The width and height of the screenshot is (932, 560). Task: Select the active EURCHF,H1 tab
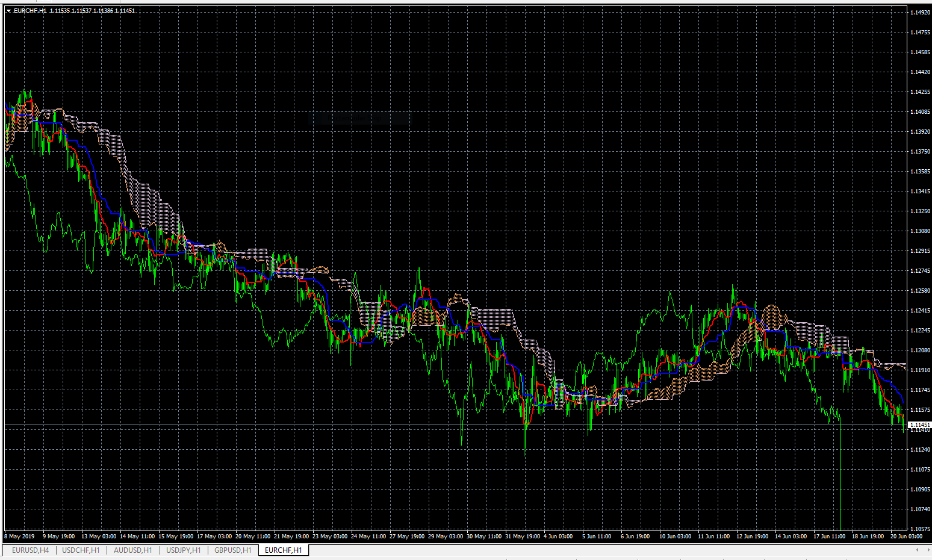point(284,550)
